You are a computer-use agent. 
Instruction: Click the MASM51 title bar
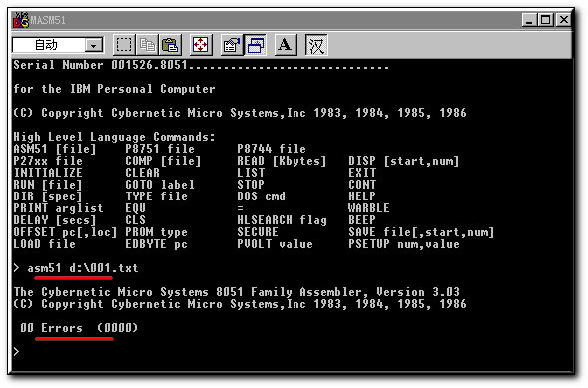[x=292, y=20]
